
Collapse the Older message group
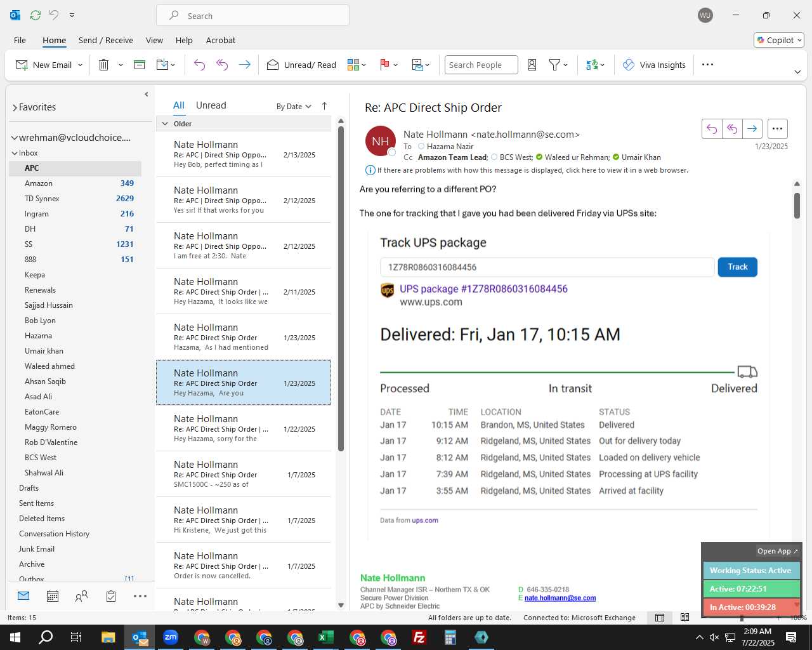(165, 124)
